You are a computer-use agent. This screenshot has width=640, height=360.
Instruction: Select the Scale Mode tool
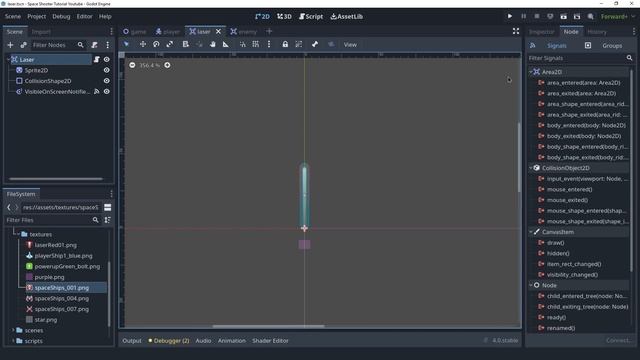[170, 44]
